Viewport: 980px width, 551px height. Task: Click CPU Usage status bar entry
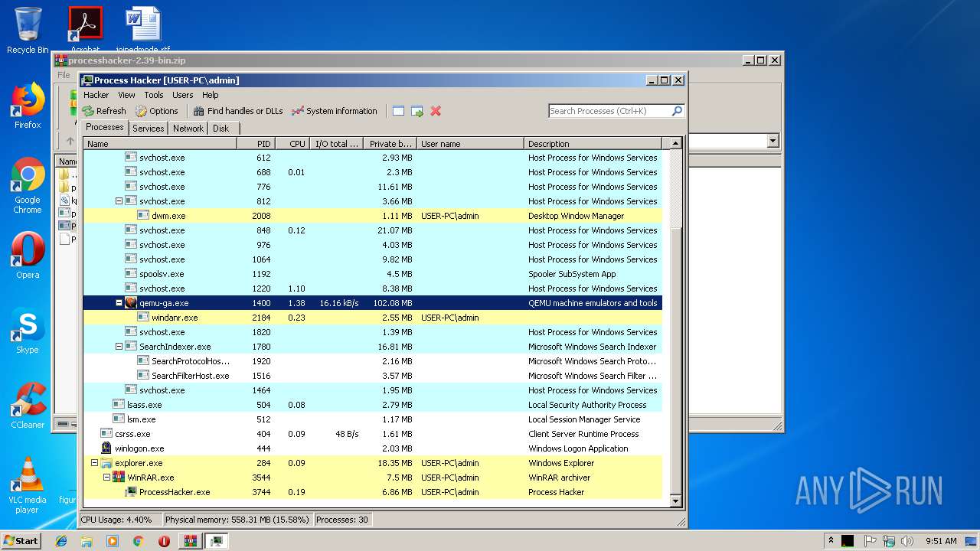[x=121, y=520]
